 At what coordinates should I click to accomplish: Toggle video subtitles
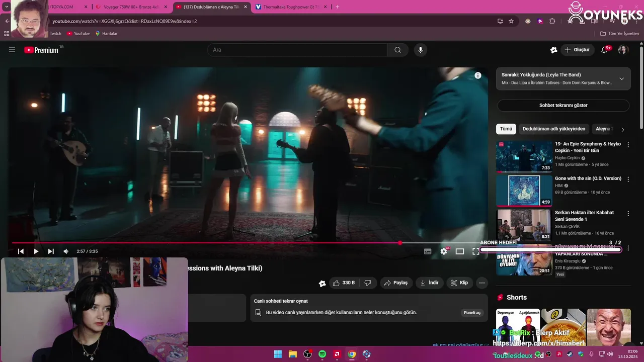[428, 251]
